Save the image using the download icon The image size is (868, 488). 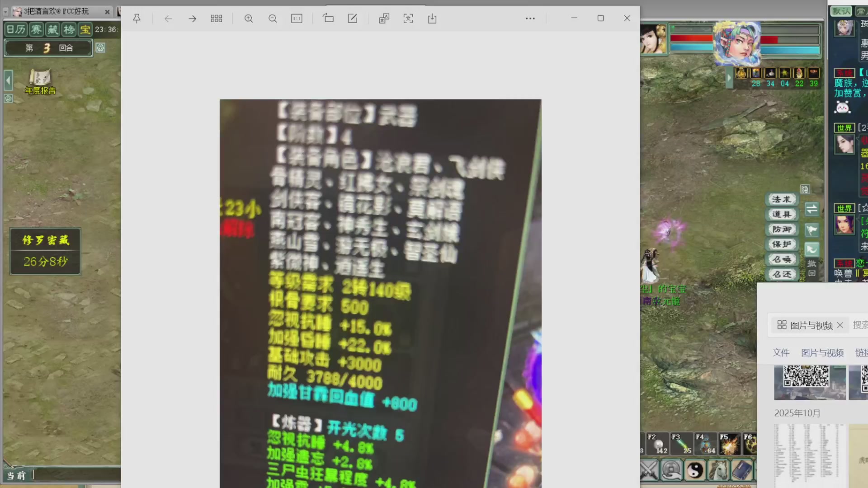[x=432, y=19]
